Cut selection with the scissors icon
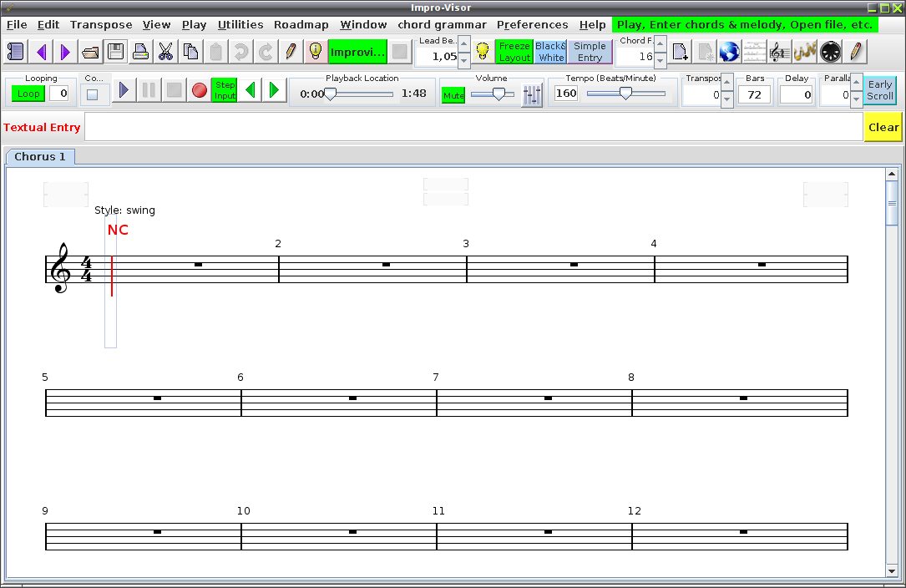 (165, 52)
